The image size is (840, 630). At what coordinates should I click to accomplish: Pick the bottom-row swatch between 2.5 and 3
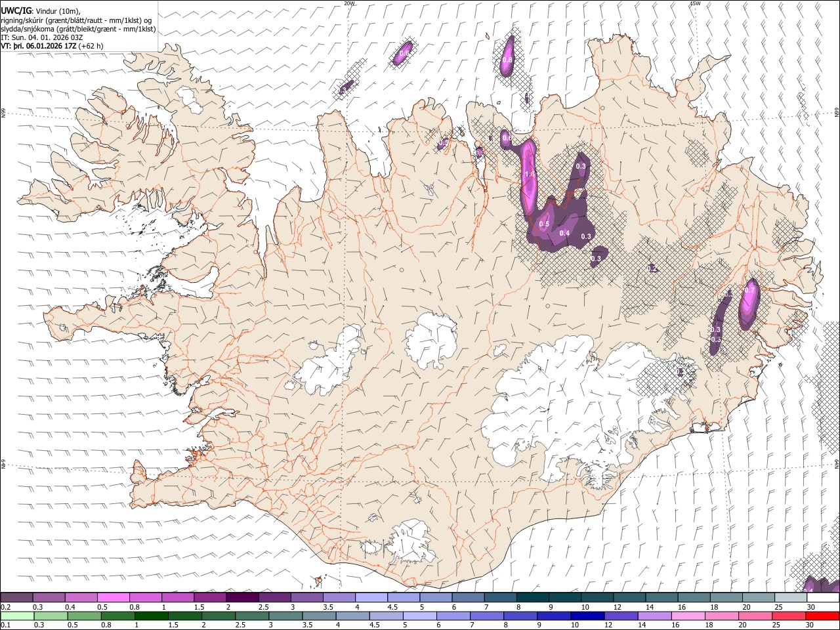click(251, 616)
